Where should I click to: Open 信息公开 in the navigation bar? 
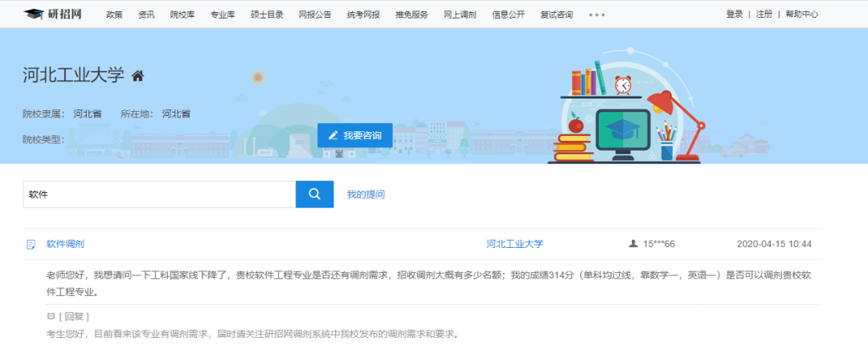[508, 14]
